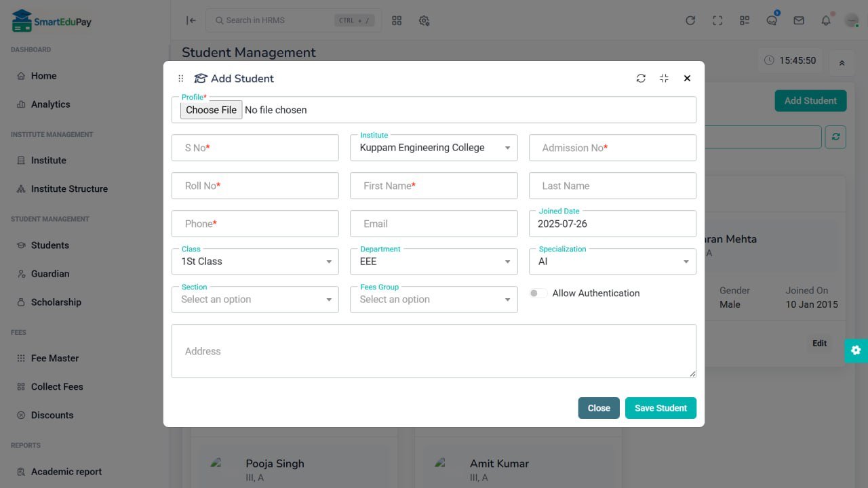868x488 pixels.
Task: Click the Joined Date field
Action: (612, 224)
